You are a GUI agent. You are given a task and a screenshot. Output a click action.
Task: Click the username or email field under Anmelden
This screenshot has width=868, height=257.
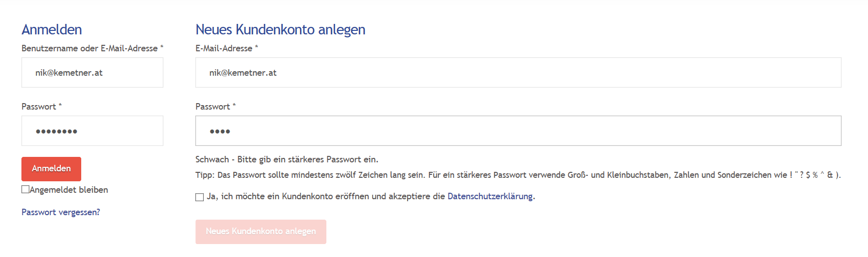pyautogui.click(x=92, y=73)
